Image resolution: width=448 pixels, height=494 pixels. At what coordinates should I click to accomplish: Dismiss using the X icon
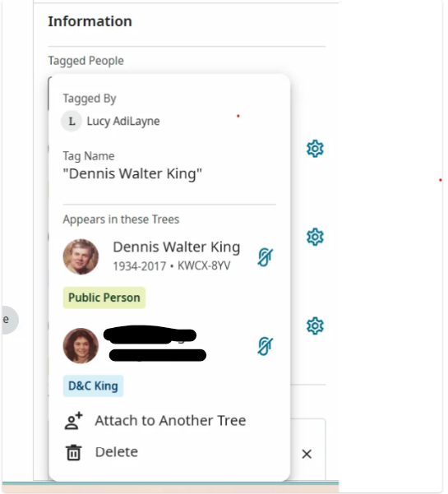(307, 454)
